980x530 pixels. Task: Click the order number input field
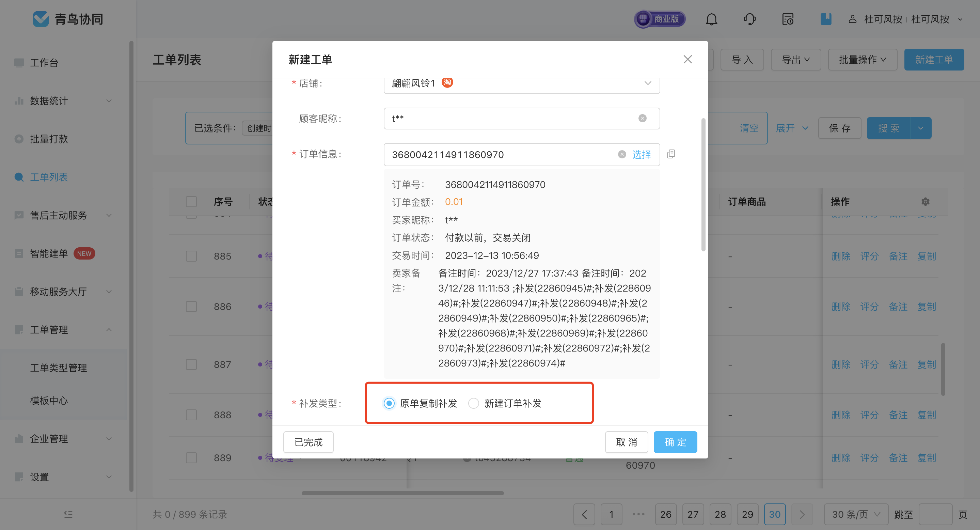point(502,155)
